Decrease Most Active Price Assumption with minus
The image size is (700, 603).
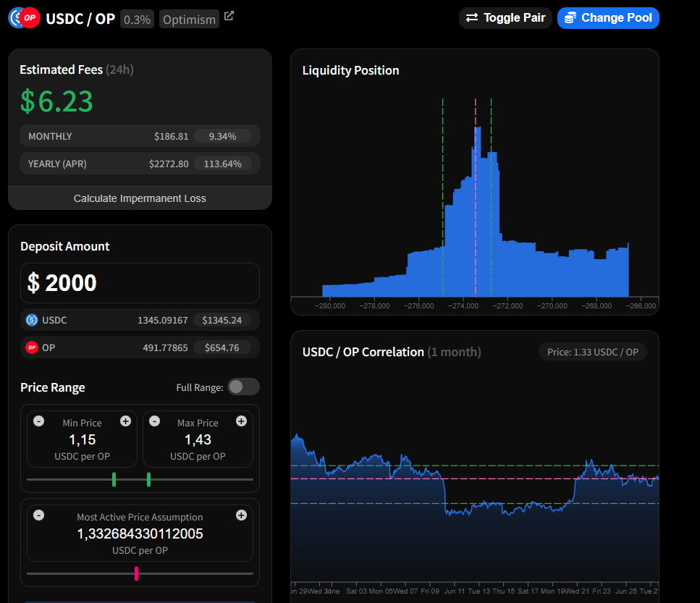coord(39,515)
